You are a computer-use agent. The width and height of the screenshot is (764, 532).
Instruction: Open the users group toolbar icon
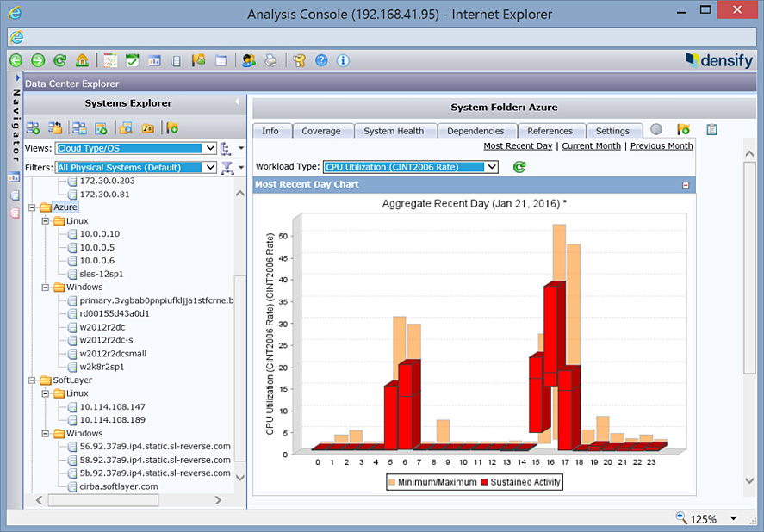point(249,60)
